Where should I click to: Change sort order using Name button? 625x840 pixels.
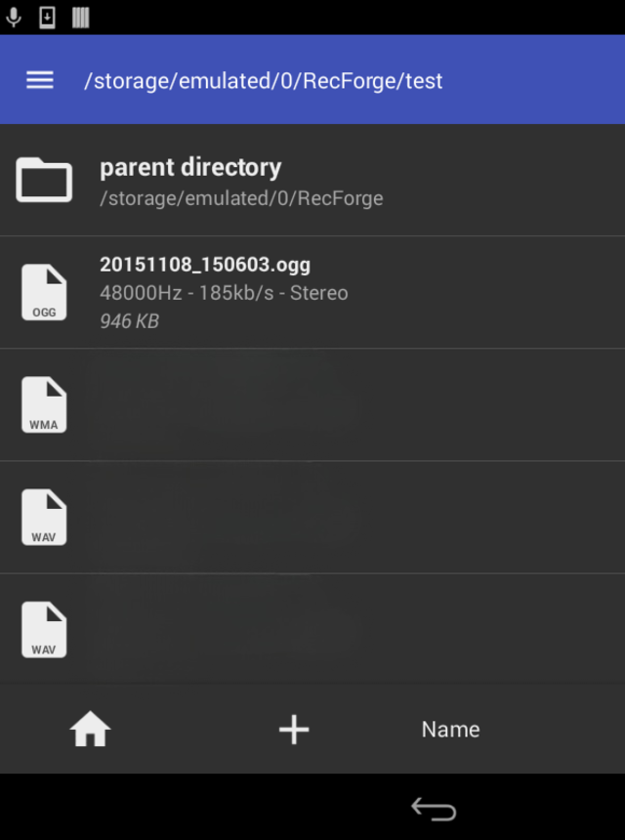tap(450, 729)
